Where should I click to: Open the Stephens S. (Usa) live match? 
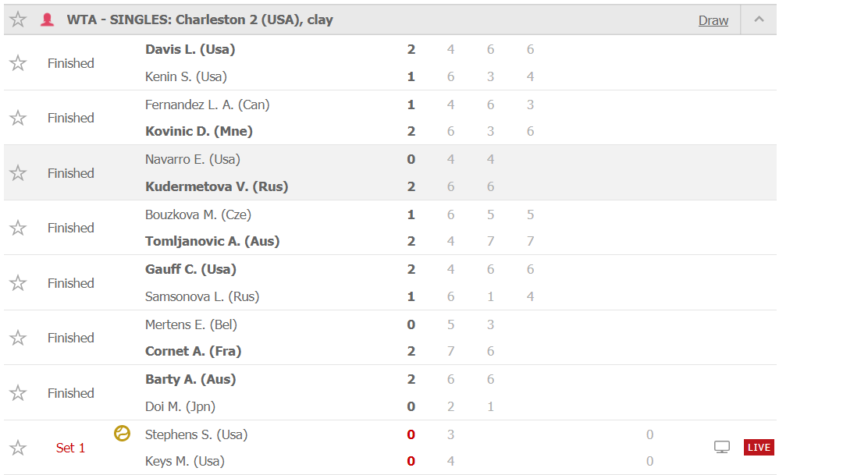point(196,434)
